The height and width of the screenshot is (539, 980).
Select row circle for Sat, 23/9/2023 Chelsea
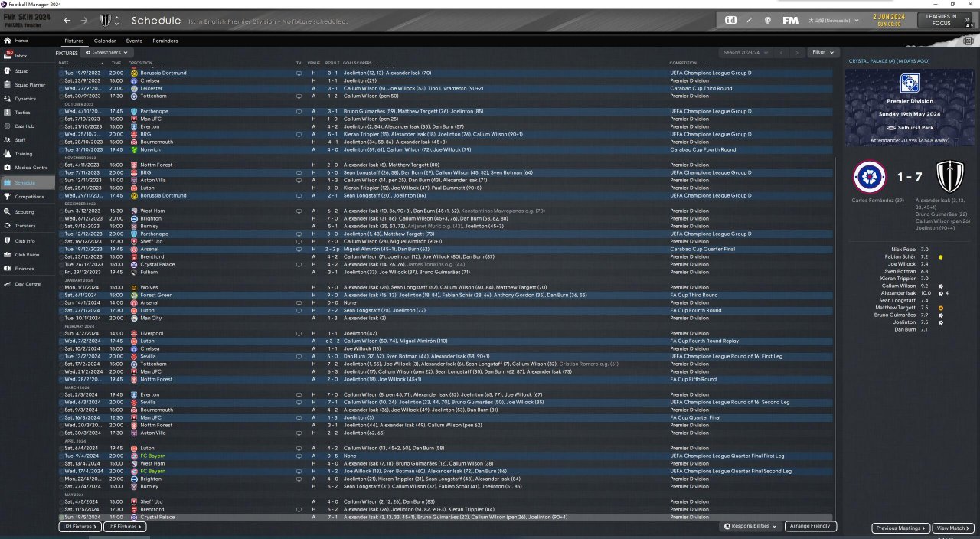click(x=61, y=81)
